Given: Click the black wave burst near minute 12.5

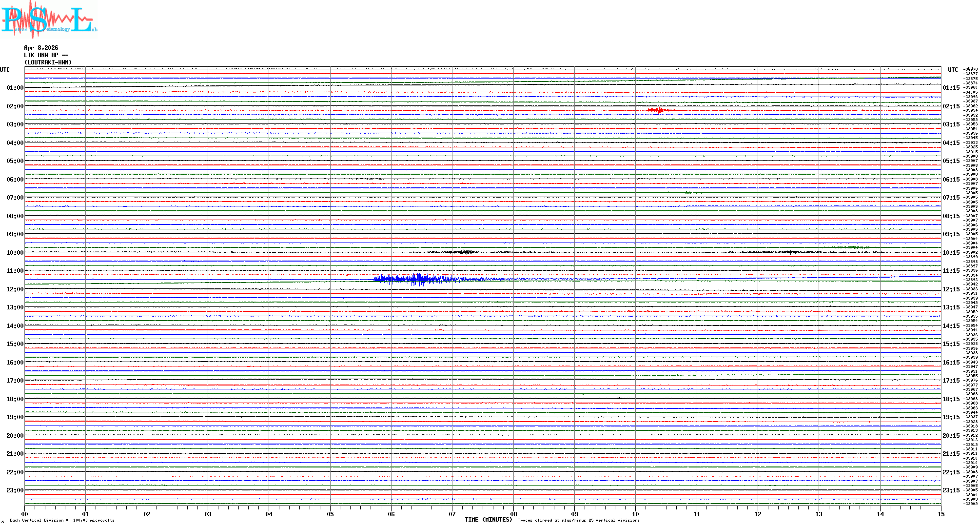Looking at the screenshot, I should point(790,252).
